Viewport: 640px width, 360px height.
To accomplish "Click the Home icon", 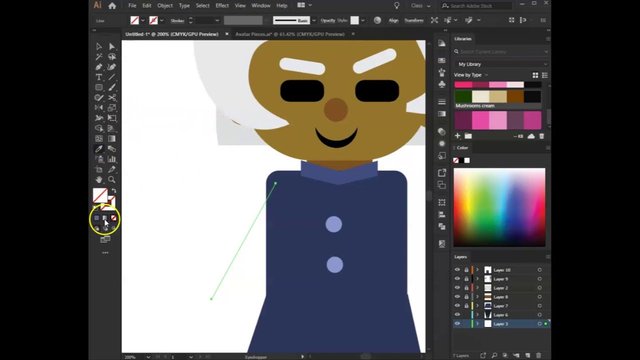I will (112, 6).
